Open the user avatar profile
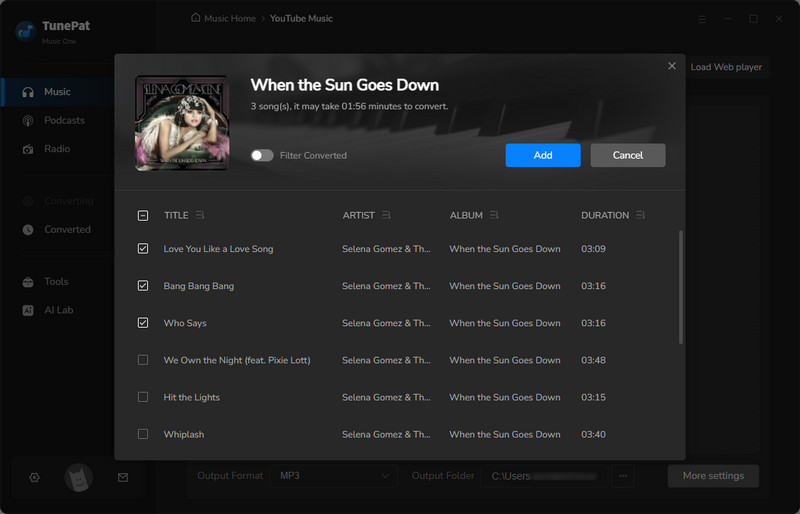 [79, 477]
